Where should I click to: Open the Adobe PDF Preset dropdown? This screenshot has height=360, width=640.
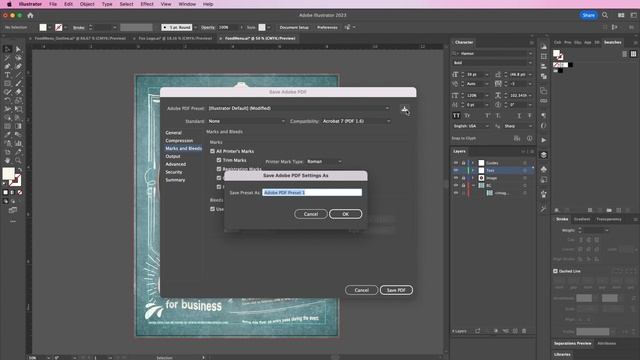point(299,108)
